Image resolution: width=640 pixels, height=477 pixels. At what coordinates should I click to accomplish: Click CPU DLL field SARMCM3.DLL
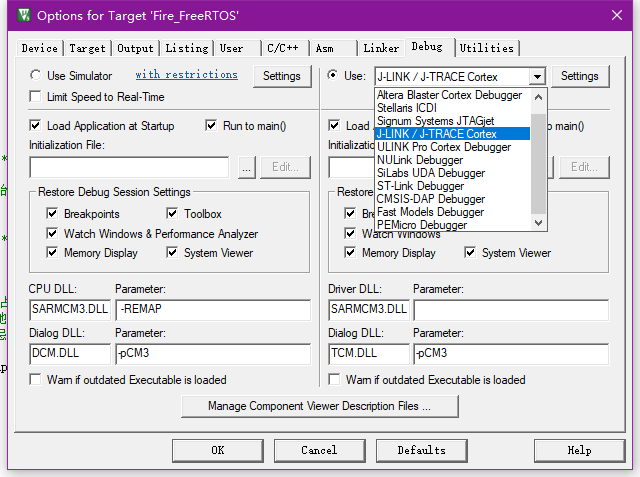pos(70,309)
